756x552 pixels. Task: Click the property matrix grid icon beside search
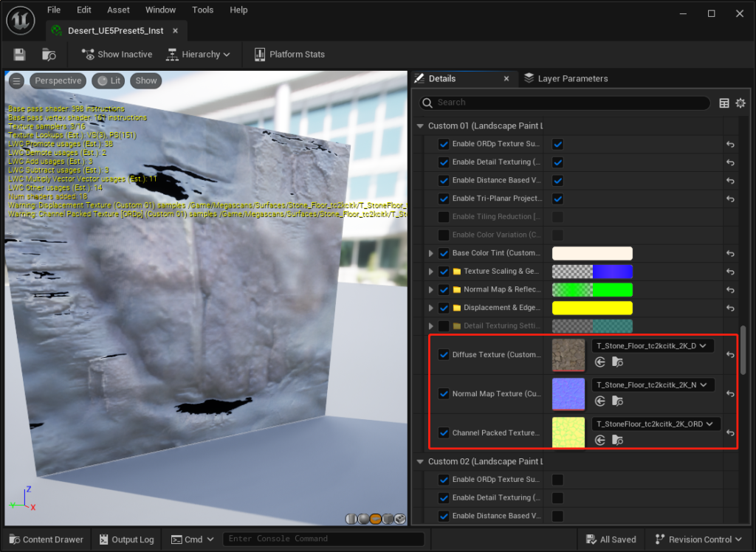(x=724, y=103)
